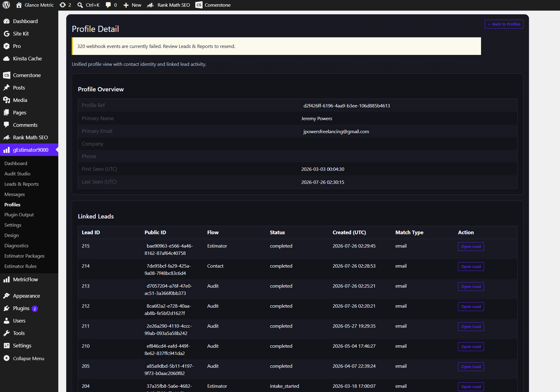The height and width of the screenshot is (392, 560).
Task: Click the intake_started status cell
Action: [285, 386]
